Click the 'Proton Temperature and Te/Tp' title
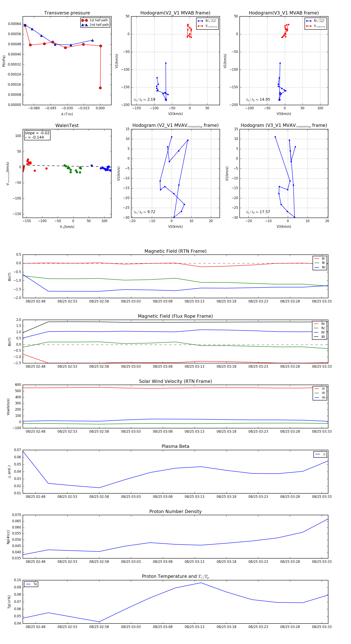This screenshot has height=644, width=351. [175, 576]
